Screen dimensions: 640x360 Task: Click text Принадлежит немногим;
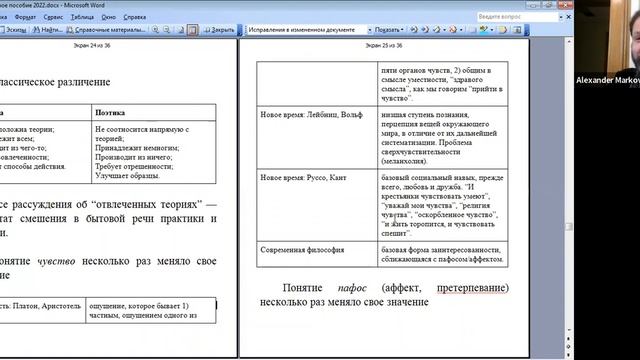[x=137, y=148]
